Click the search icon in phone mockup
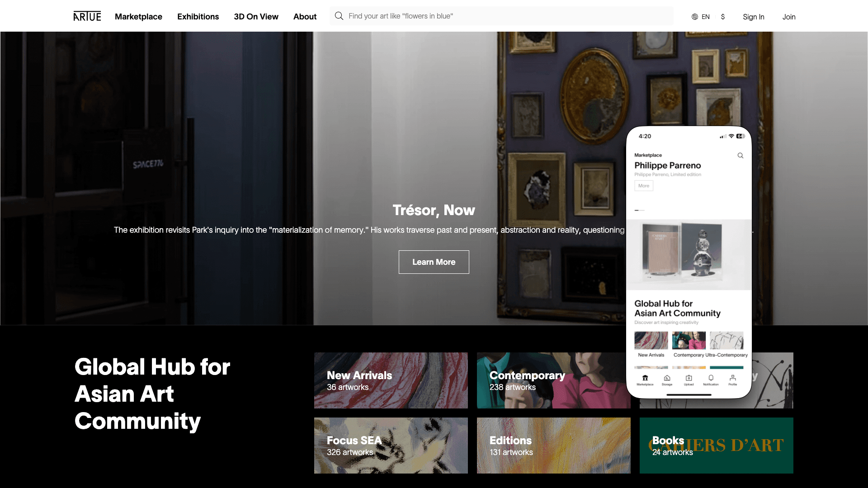 [x=741, y=155]
